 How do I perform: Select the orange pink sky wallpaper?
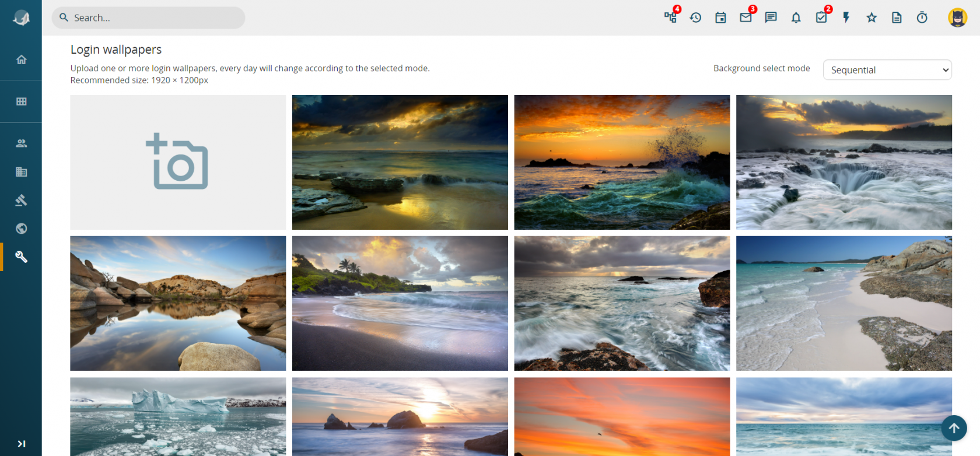pos(622,416)
